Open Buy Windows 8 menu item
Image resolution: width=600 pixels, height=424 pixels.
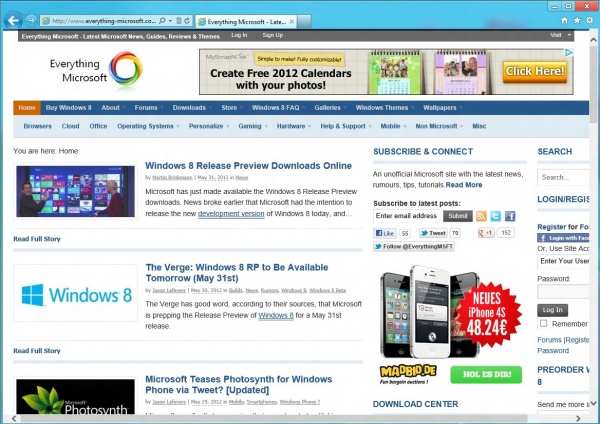click(68, 108)
